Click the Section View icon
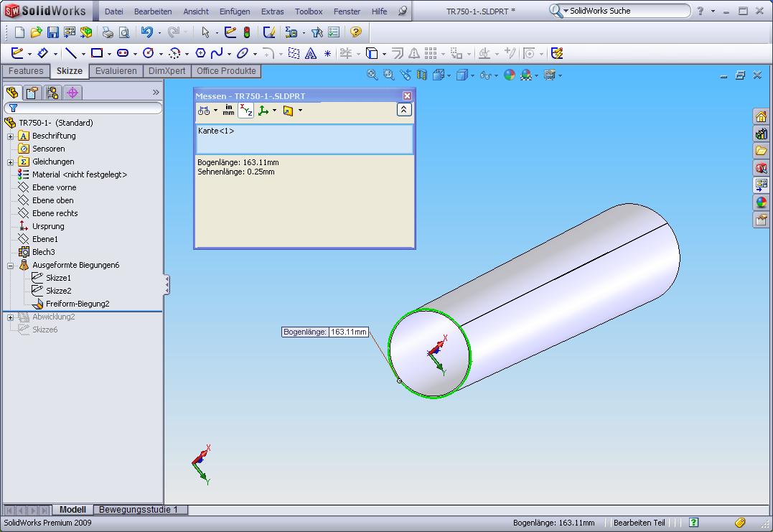Screen dimensions: 773x532 (x=421, y=75)
